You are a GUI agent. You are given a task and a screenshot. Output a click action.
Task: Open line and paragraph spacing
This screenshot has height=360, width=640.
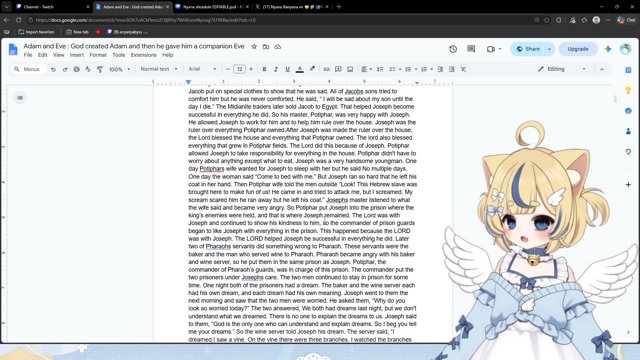[x=380, y=69]
